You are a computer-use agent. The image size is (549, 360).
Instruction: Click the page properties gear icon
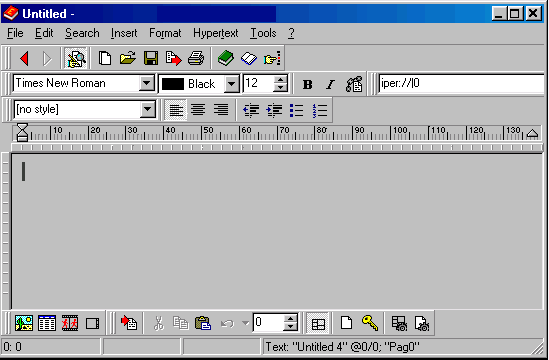tap(422, 323)
